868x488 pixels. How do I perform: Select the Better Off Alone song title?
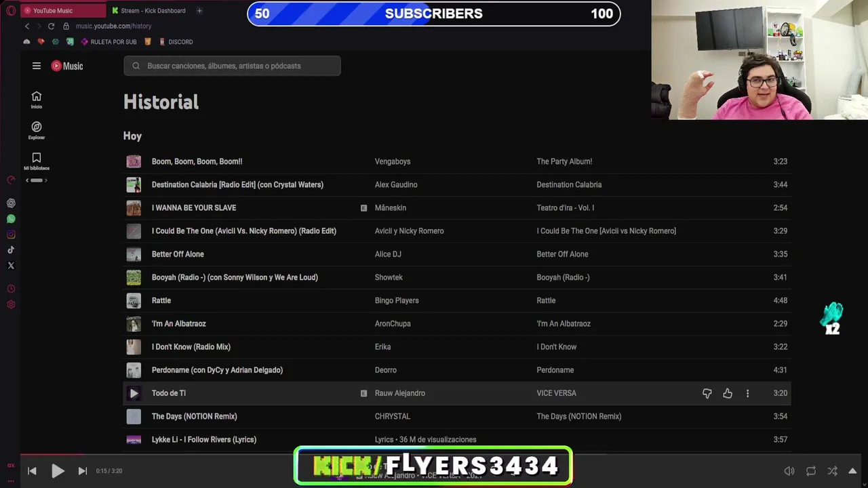point(178,254)
